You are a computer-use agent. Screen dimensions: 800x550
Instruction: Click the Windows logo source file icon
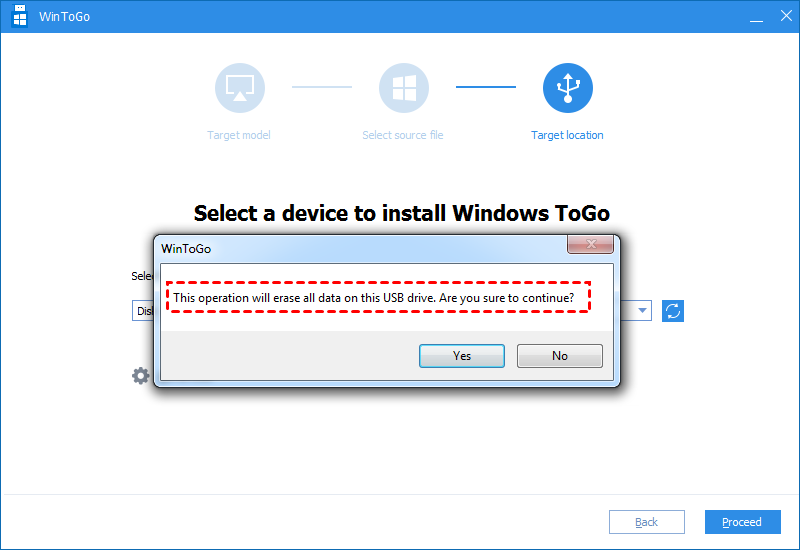(403, 88)
